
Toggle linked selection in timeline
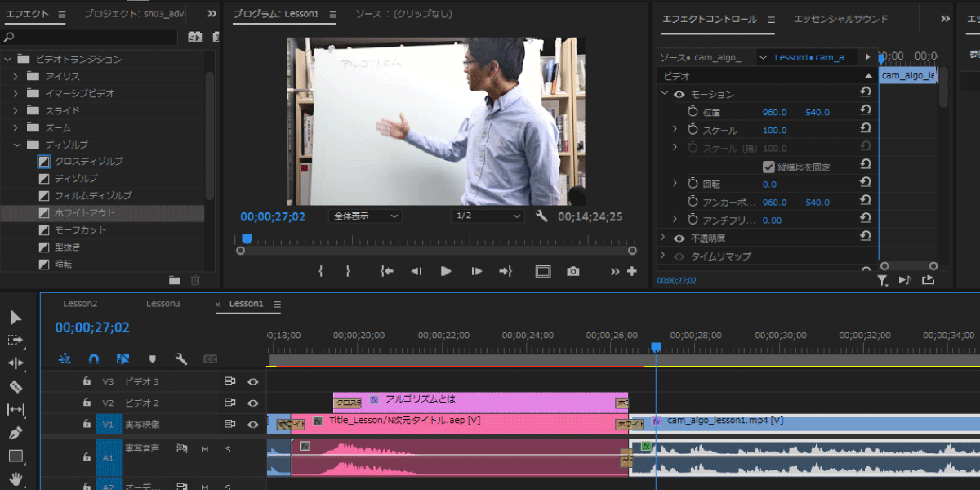[x=122, y=359]
